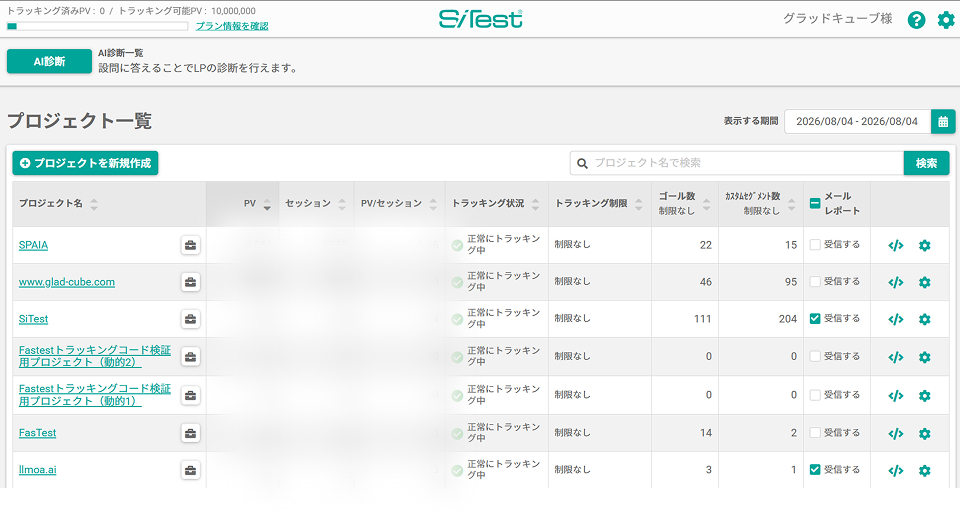This screenshot has height=528, width=960.
Task: Click the プロジェクト名で検索 search field
Action: click(737, 163)
